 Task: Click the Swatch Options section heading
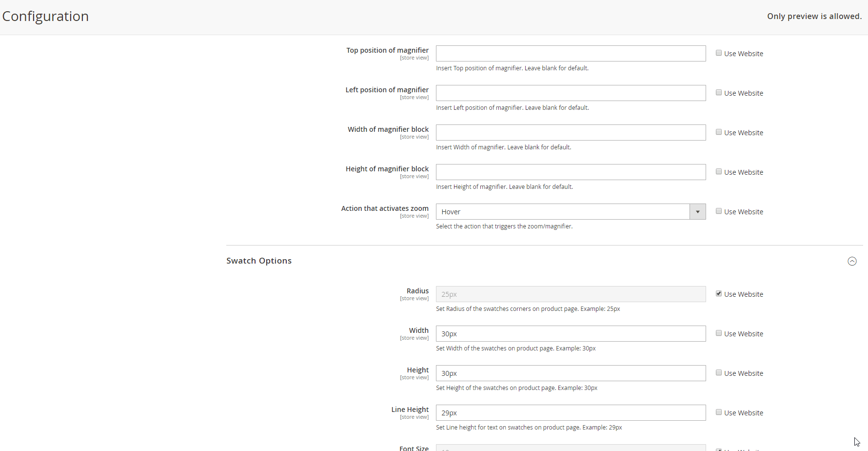coord(259,261)
